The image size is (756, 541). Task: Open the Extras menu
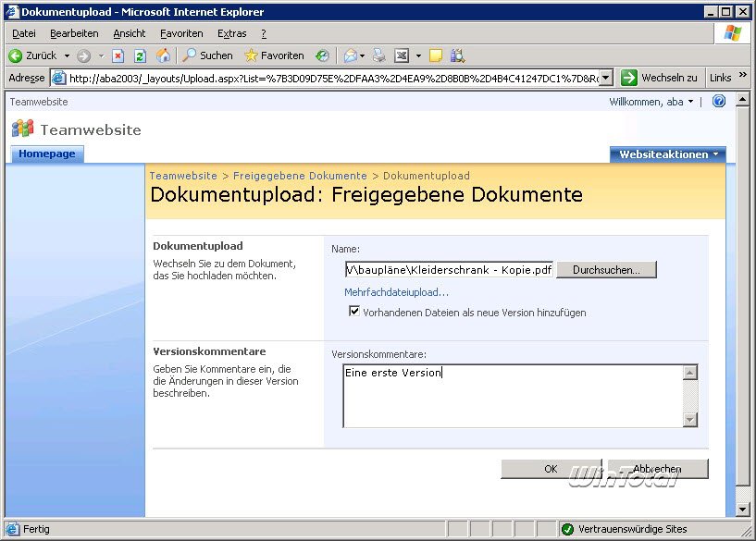[231, 33]
